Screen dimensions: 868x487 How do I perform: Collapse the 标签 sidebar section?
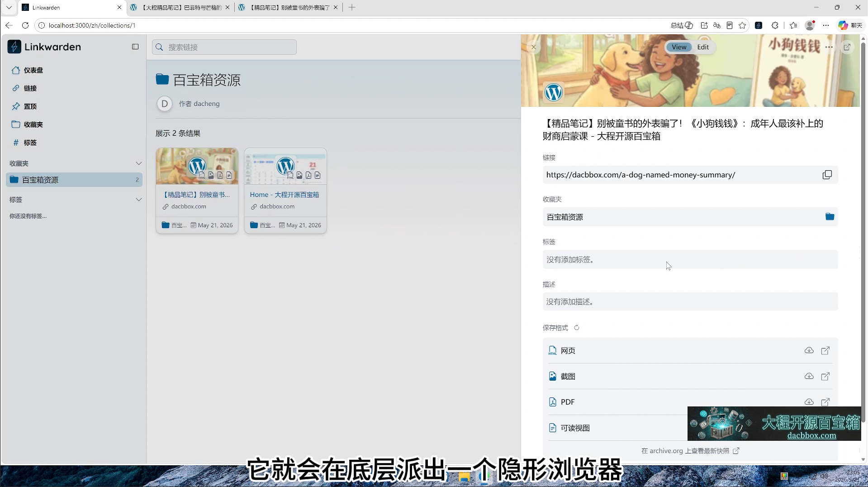click(x=138, y=200)
